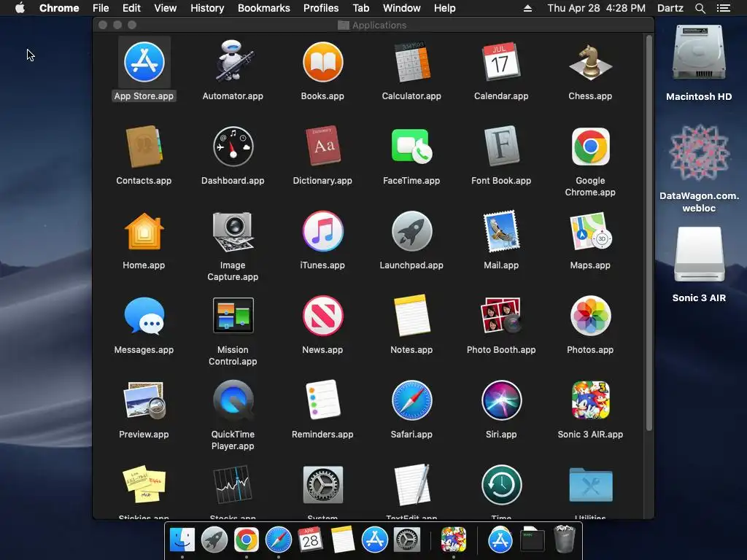Click Finder in the Dock
Viewport: 747px width, 560px height.
pos(182,540)
